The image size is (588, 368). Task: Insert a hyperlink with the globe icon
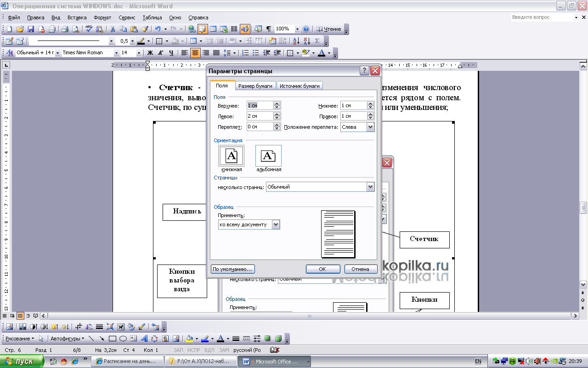click(192, 29)
